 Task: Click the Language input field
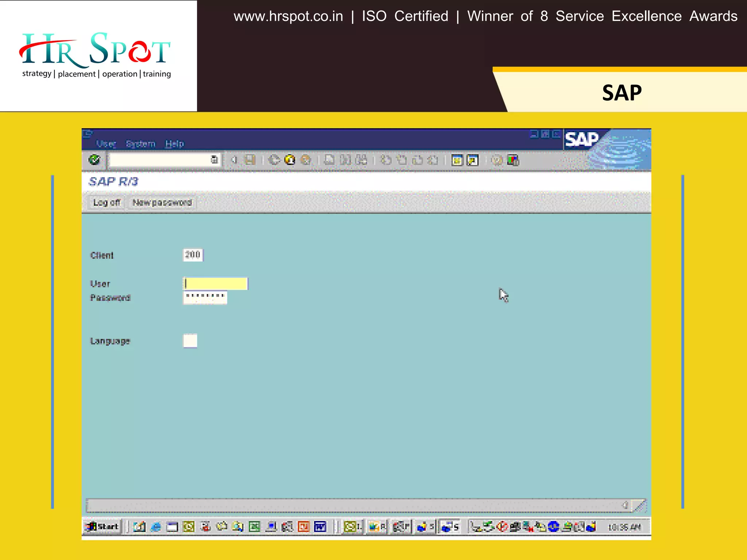[190, 341]
